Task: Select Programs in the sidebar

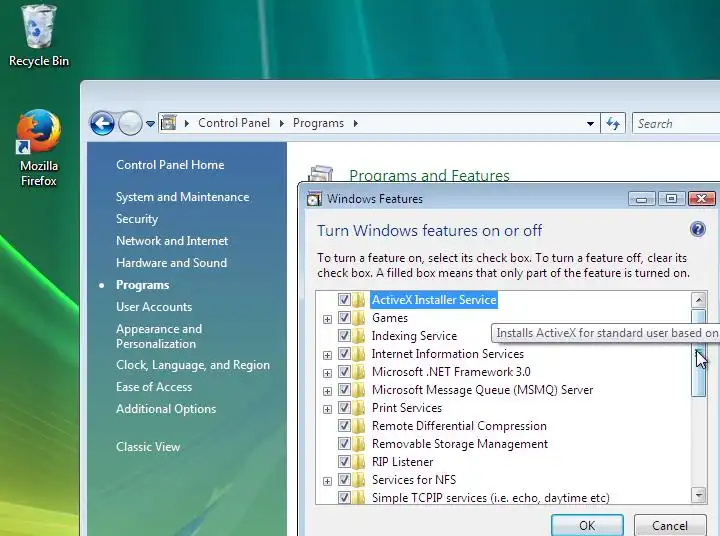Action: click(142, 285)
